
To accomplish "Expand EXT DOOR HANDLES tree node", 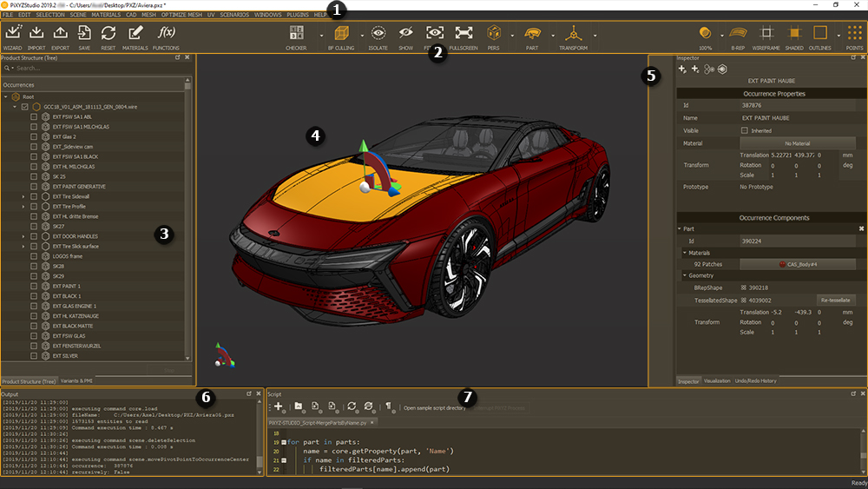I will pyautogui.click(x=23, y=236).
